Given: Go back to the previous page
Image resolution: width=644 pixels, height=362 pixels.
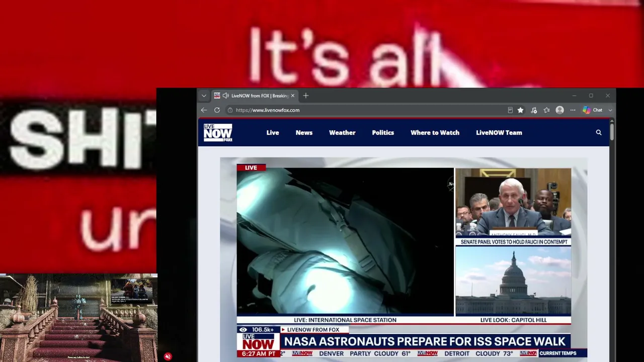Looking at the screenshot, I should (x=204, y=110).
